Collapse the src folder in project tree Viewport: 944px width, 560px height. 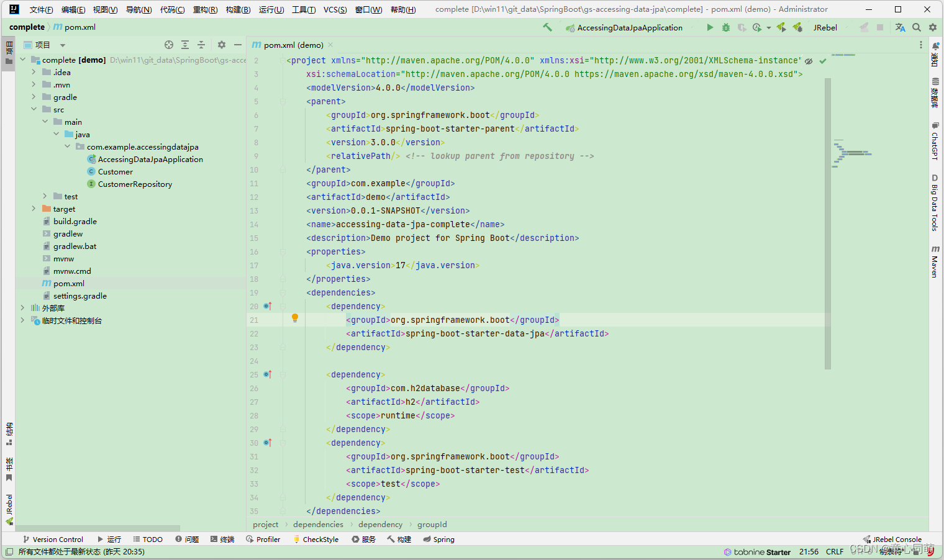click(34, 109)
